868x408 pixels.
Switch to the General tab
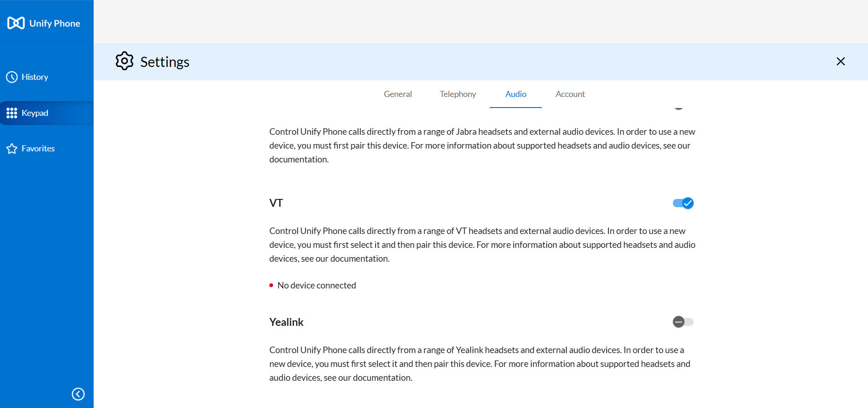click(398, 94)
